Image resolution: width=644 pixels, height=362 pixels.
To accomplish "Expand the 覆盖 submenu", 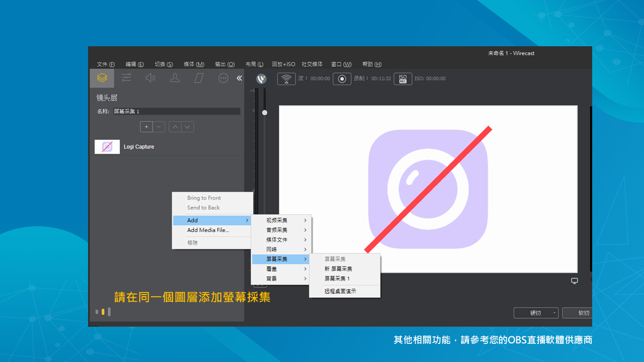I will (281, 269).
